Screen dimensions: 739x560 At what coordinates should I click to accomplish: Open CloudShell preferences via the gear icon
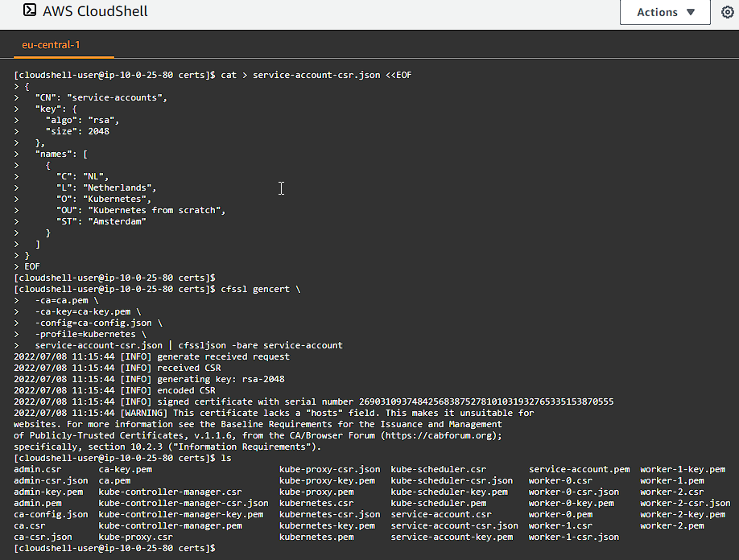coord(729,13)
